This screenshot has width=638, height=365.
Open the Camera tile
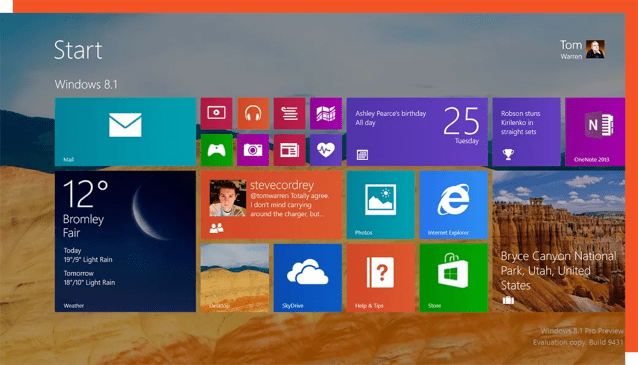coord(253,150)
